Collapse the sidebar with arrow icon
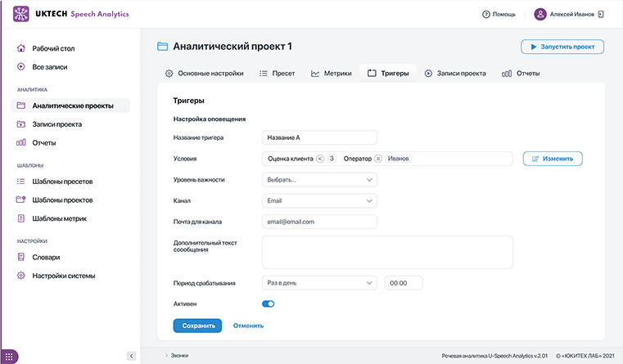 pos(131,356)
